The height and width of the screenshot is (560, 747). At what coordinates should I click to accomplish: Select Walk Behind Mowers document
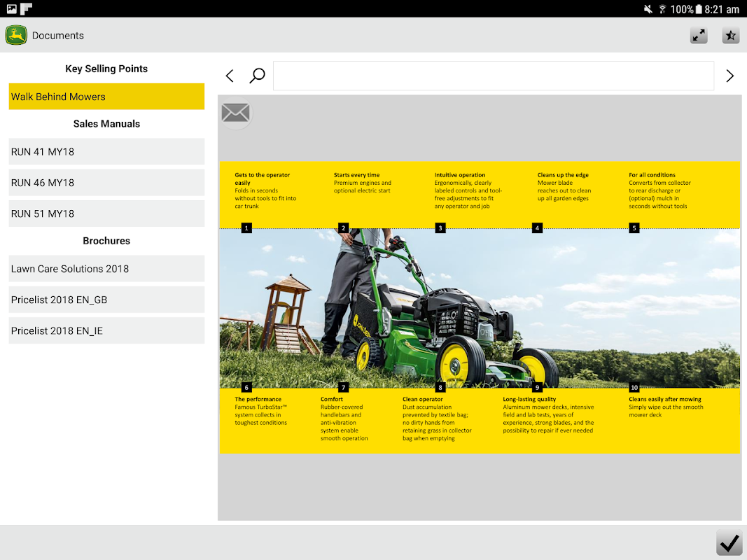click(x=106, y=97)
